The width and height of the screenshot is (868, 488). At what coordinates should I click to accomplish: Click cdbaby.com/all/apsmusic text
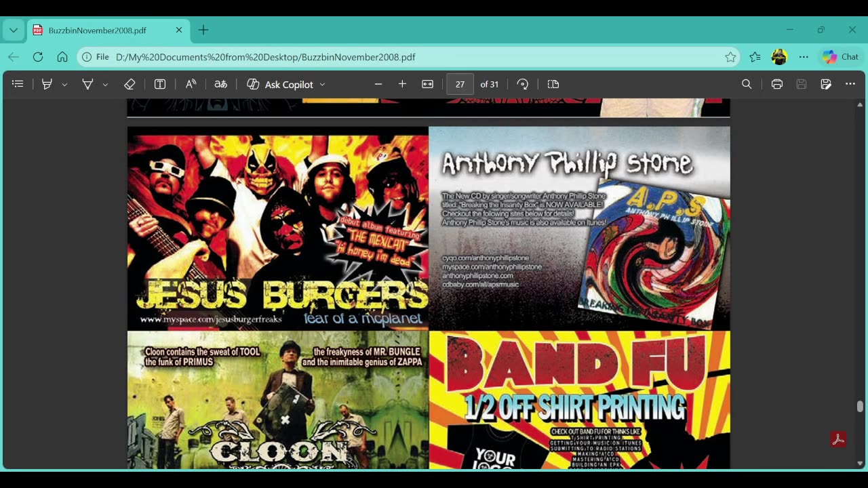480,285
